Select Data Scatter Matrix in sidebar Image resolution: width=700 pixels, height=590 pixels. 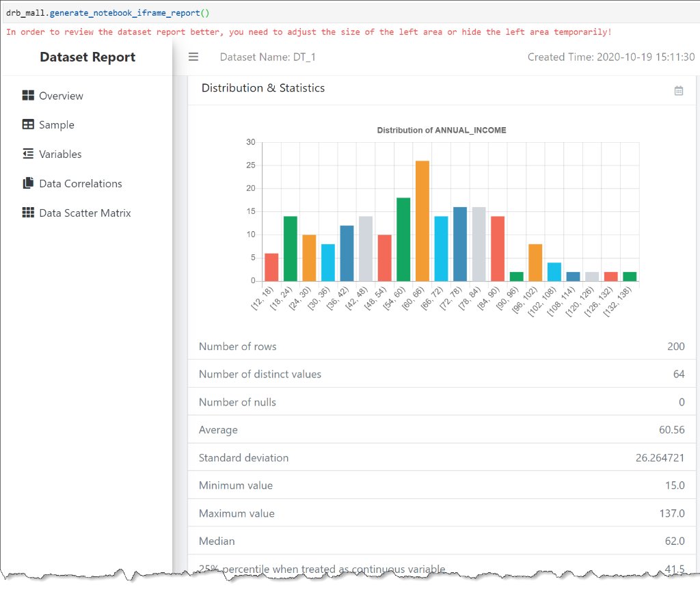point(85,213)
